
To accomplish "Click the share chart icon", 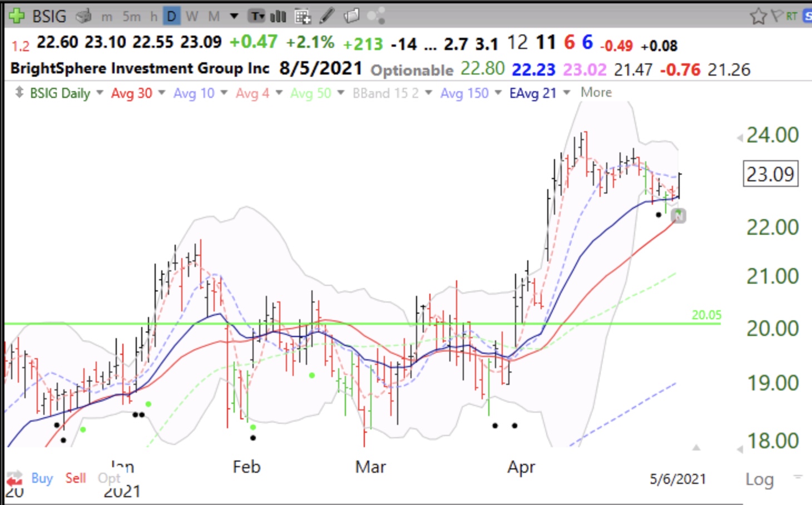I will tap(376, 16).
